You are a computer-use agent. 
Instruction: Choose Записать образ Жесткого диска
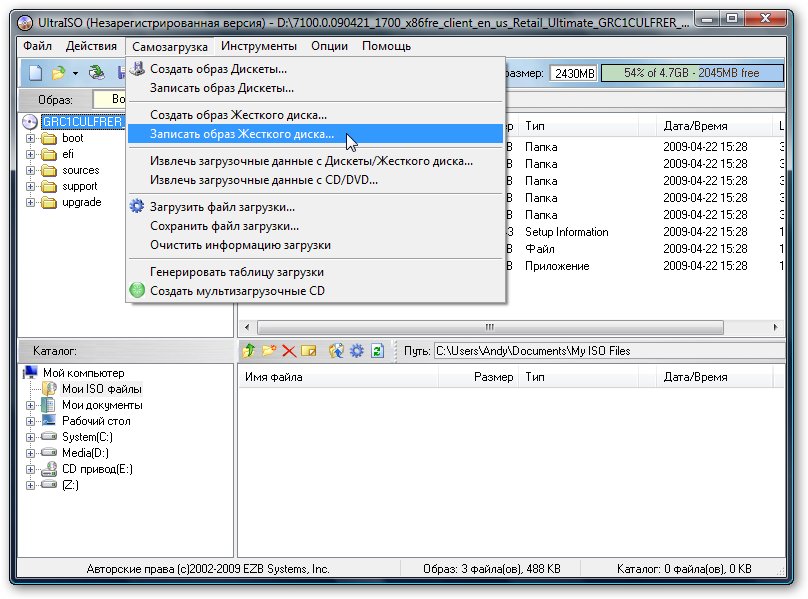pos(315,134)
